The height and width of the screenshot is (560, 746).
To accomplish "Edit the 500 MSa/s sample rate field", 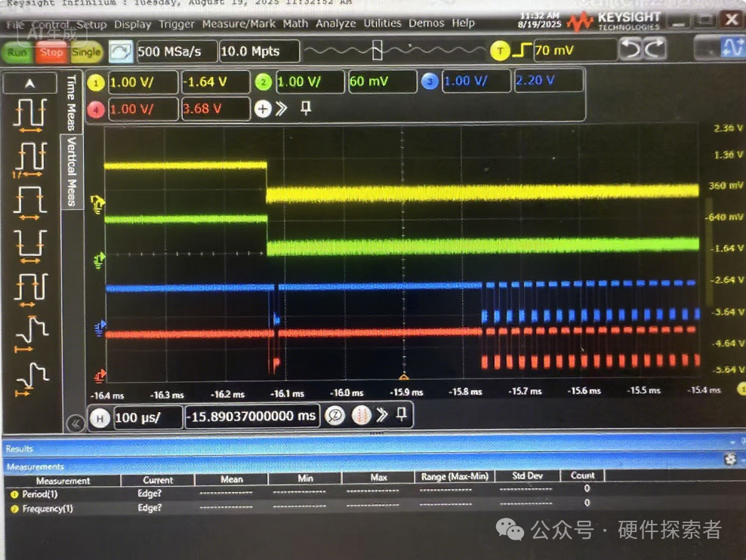I will pos(177,51).
